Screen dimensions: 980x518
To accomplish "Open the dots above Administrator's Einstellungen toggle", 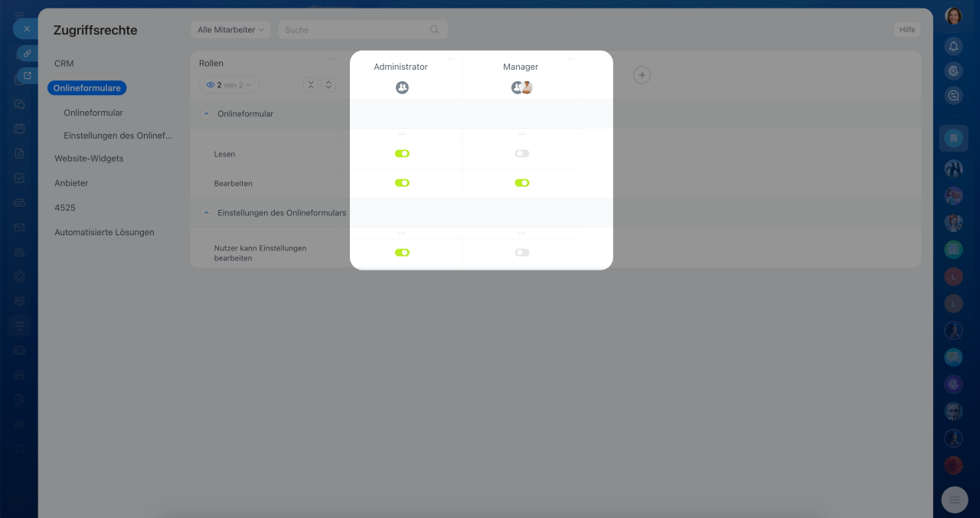I will tap(402, 233).
